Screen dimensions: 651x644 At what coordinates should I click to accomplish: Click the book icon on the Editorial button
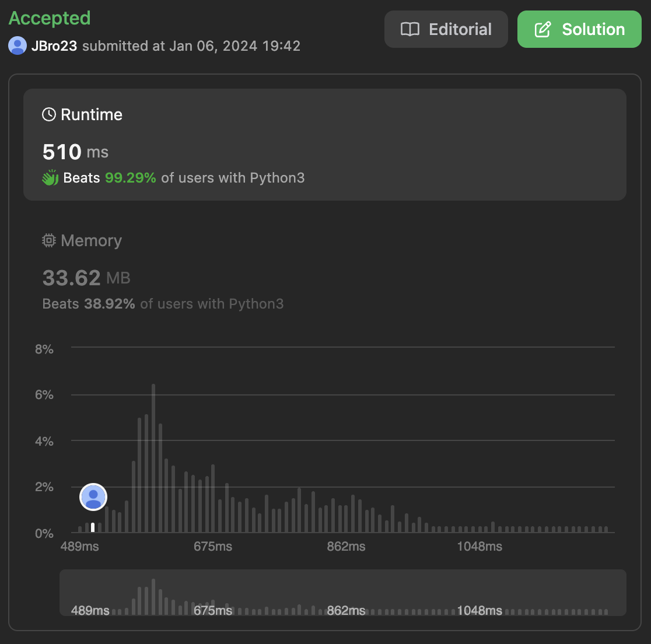point(411,29)
